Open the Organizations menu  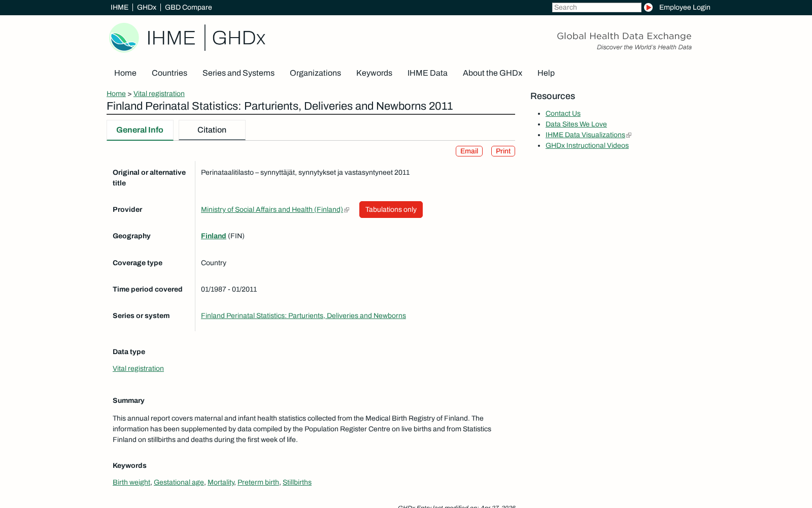(315, 73)
